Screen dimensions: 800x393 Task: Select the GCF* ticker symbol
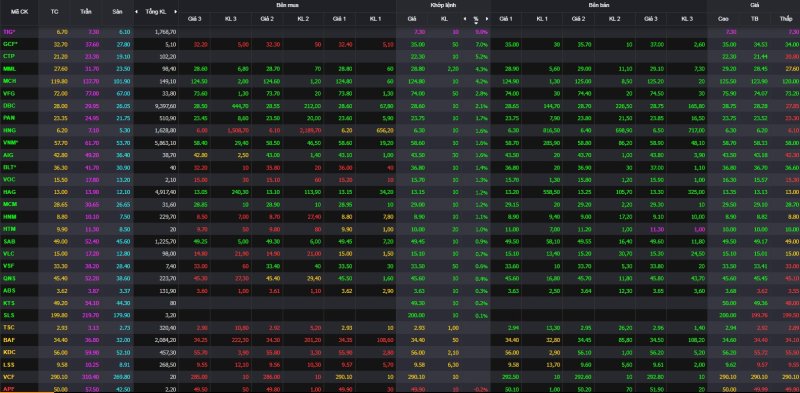9,44
